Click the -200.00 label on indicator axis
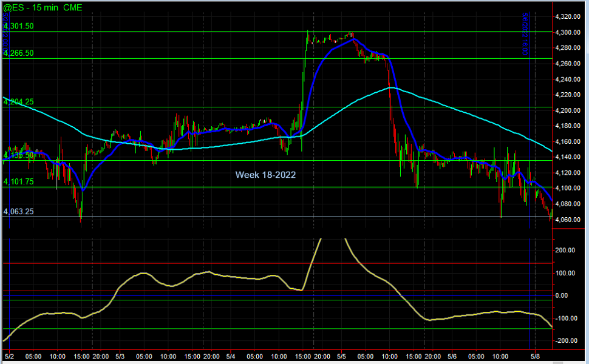Image resolution: width=589 pixels, height=364 pixels. click(566, 341)
